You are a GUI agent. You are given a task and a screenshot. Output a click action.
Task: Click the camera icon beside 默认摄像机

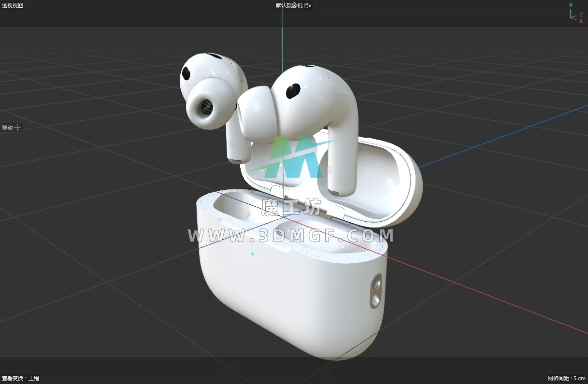pyautogui.click(x=307, y=5)
